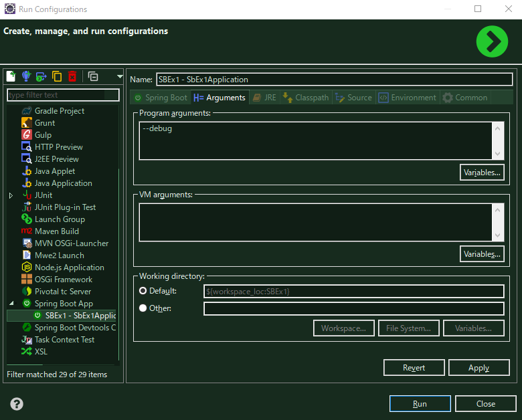The height and width of the screenshot is (420, 522).
Task: Click Variables button in Working directory
Action: click(473, 328)
